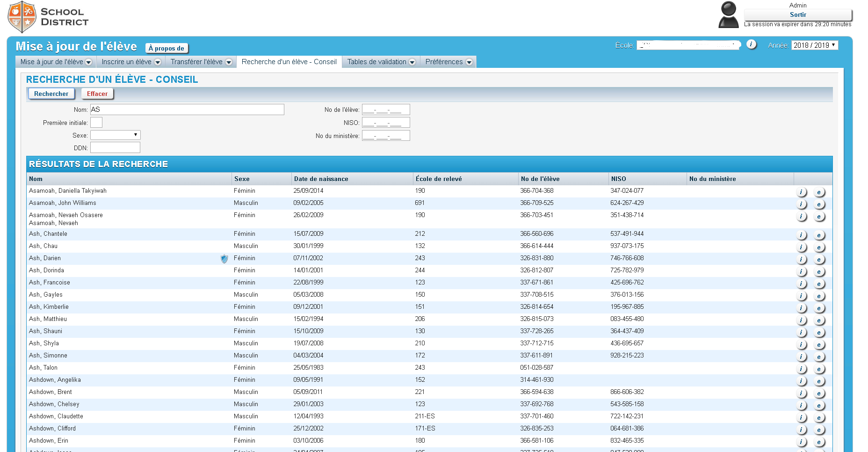Click the Sortir logout button

[x=797, y=15]
